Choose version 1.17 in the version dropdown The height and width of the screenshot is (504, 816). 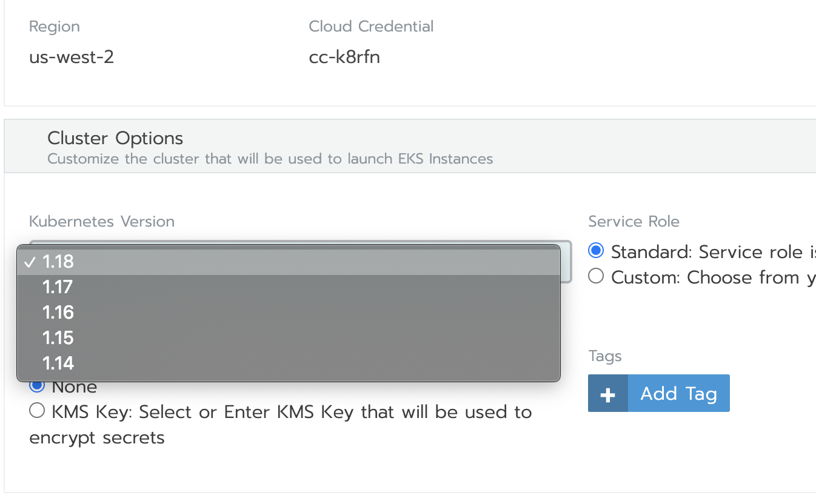pyautogui.click(x=56, y=287)
